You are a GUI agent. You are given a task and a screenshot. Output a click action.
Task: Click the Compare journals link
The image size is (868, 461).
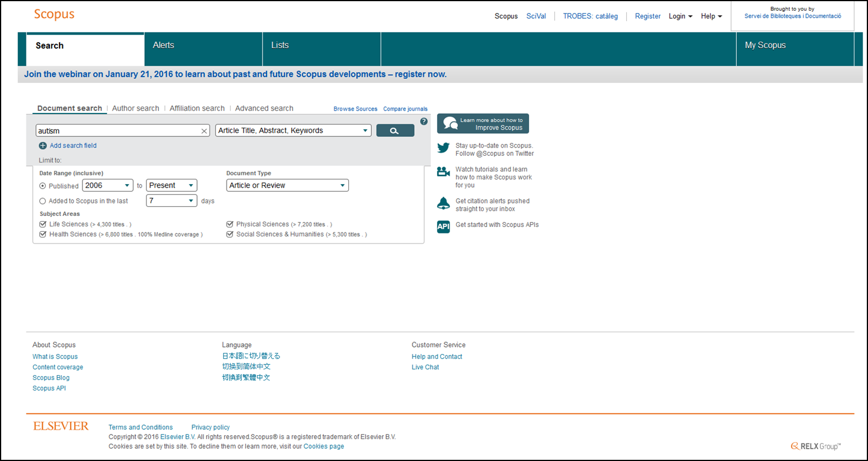coord(405,109)
